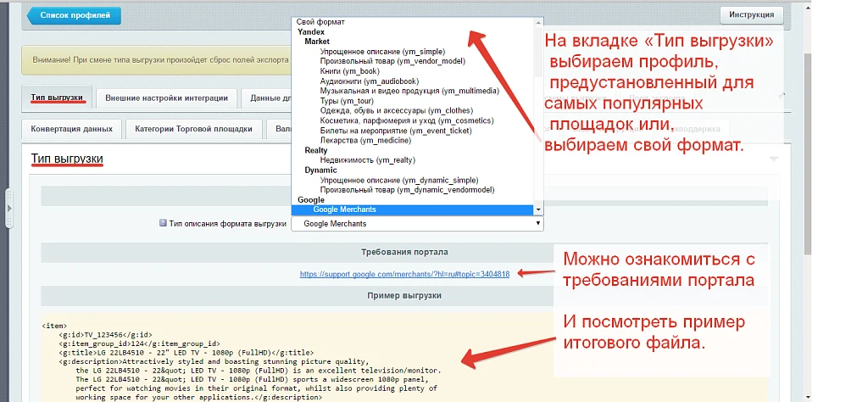Select 'Лекарства (ym_medicine)' option
The width and height of the screenshot is (868, 402).
[x=365, y=141]
